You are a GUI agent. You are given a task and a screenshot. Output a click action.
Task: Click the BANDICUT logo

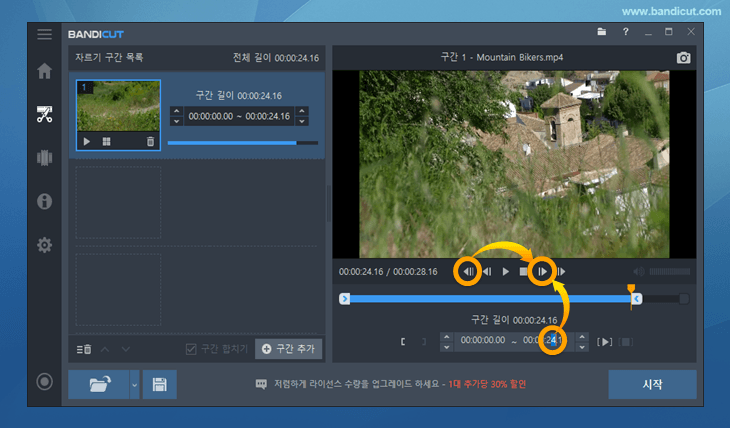(96, 34)
